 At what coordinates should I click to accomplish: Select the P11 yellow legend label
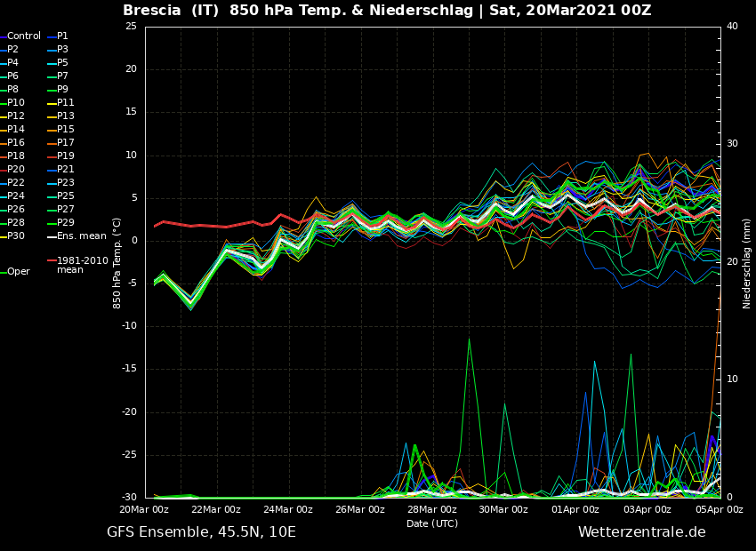(66, 103)
